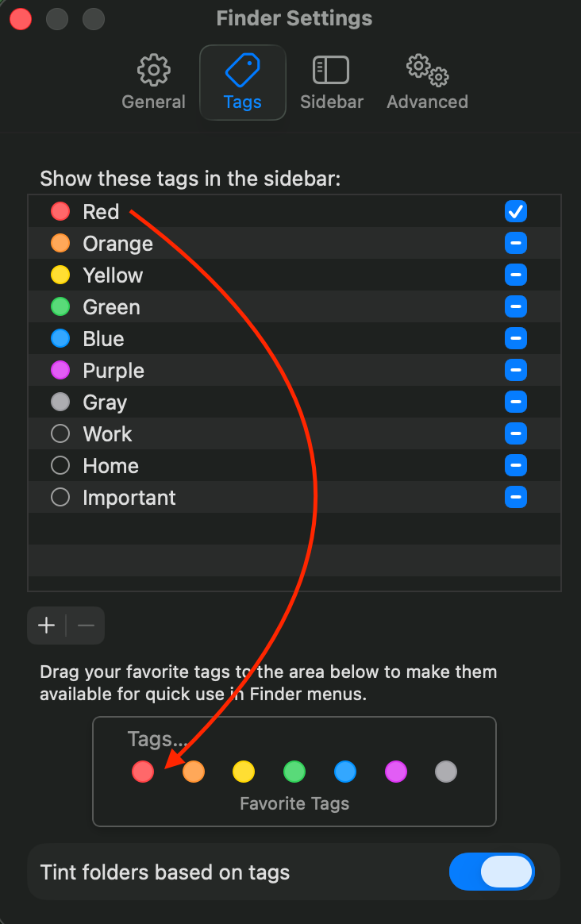Toggle the Work tag sidebar checkbox
Viewport: 581px width, 924px height.
point(515,433)
